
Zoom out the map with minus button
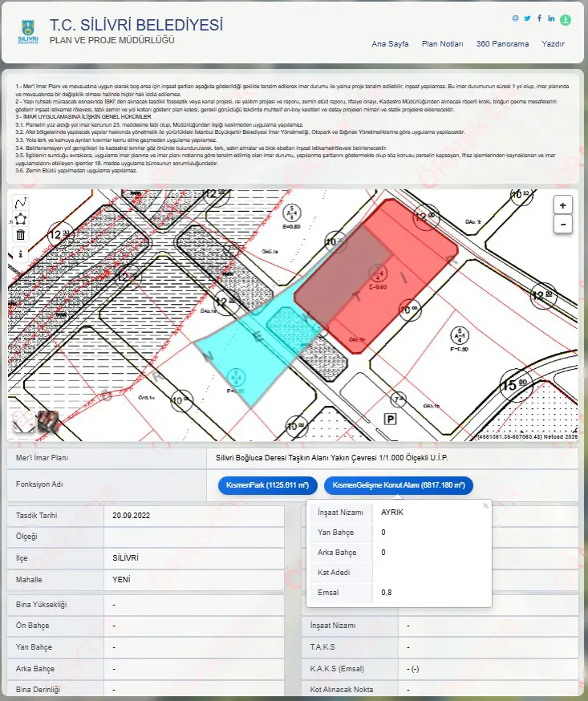(562, 224)
